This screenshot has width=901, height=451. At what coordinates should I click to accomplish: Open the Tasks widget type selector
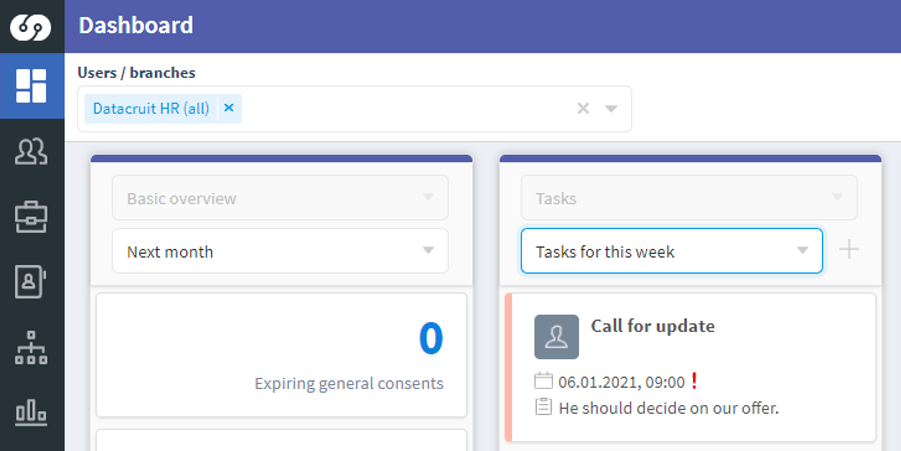pos(689,198)
